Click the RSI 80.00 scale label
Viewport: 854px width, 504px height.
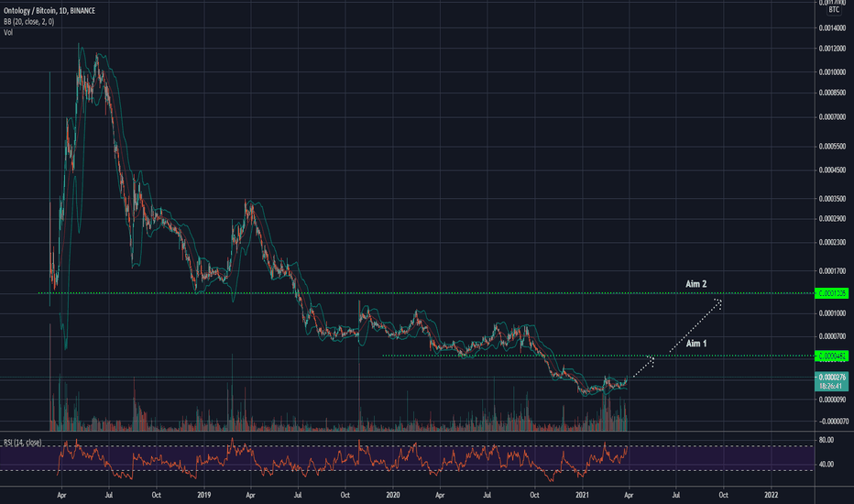(827, 440)
